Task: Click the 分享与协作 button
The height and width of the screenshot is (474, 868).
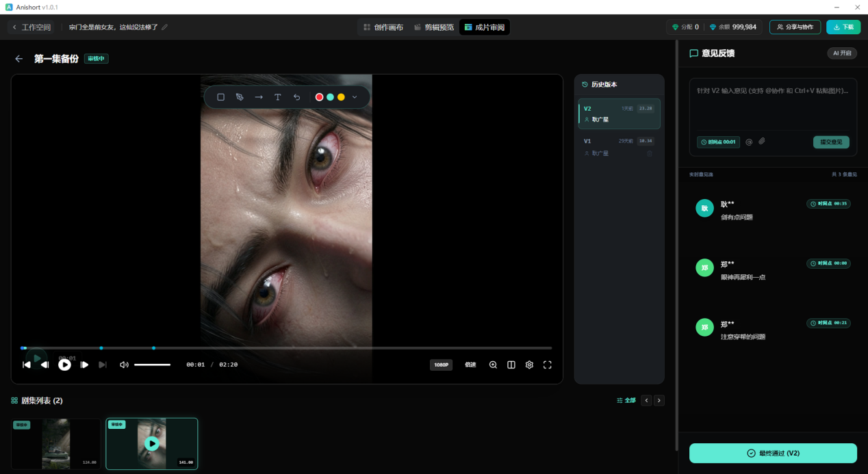Action: (795, 27)
